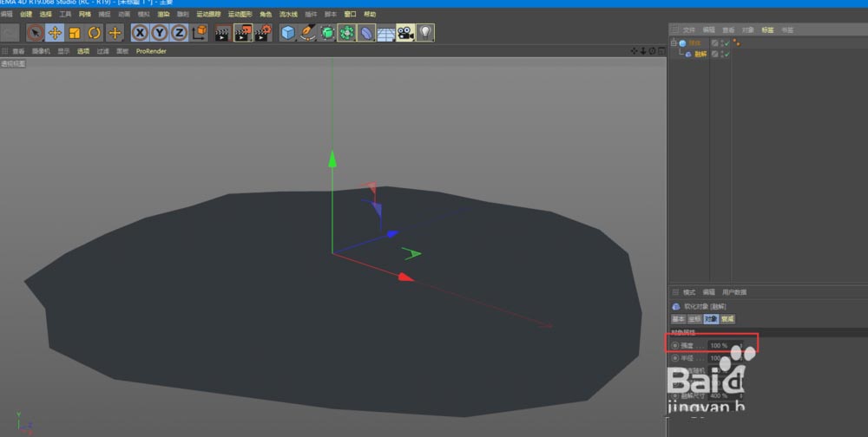868x437 pixels.
Task: Activate the Move tool
Action: (55, 33)
